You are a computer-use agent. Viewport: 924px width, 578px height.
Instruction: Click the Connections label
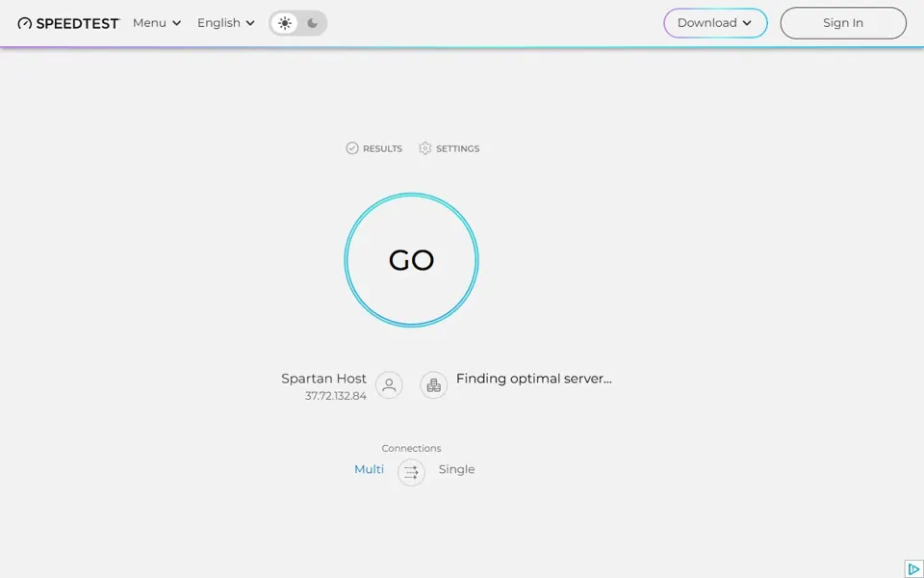tap(411, 448)
